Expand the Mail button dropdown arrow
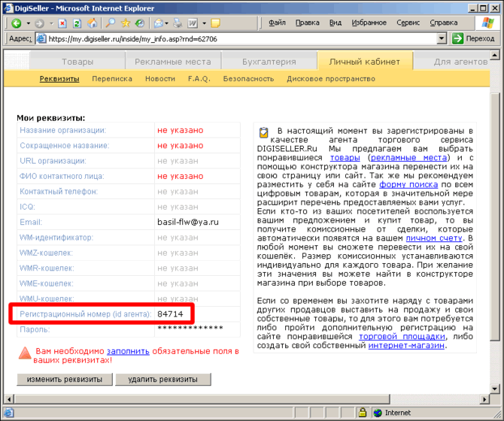Screen dimensions: 504x421 coord(166,23)
